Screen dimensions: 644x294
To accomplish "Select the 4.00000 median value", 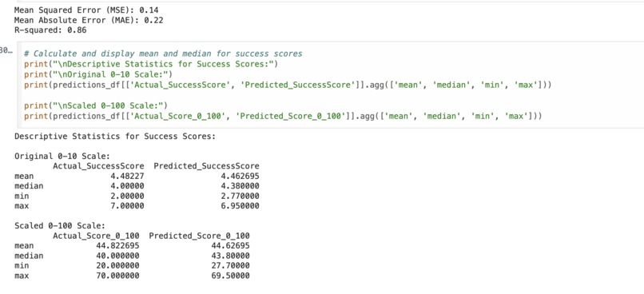I will click(x=128, y=186).
